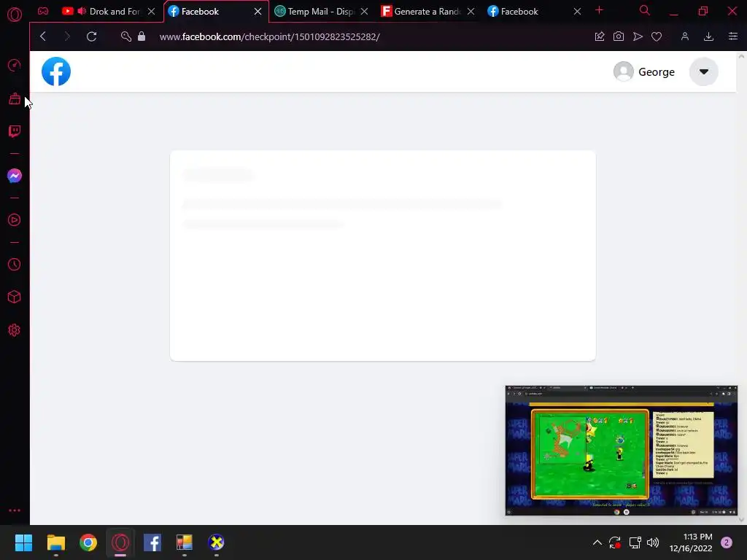
Task: Open George profile link
Action: [x=644, y=72]
